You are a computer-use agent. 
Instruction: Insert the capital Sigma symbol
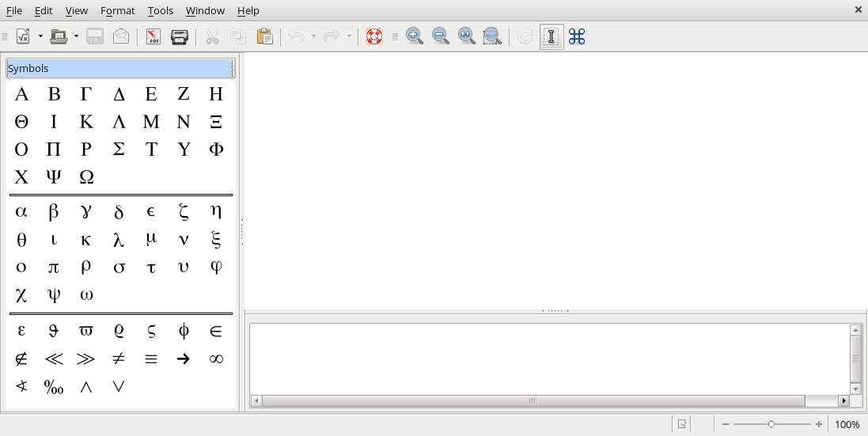point(119,150)
